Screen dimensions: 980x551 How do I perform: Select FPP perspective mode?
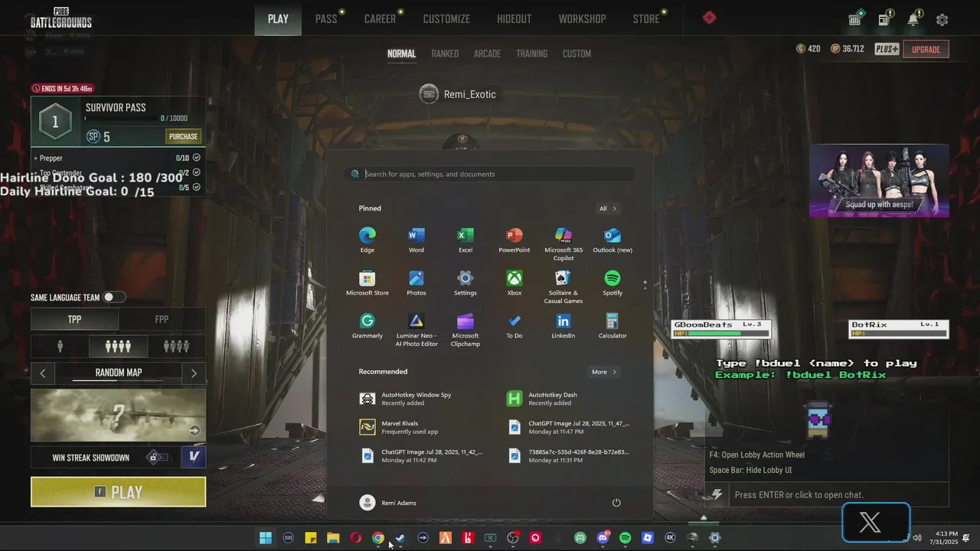162,319
